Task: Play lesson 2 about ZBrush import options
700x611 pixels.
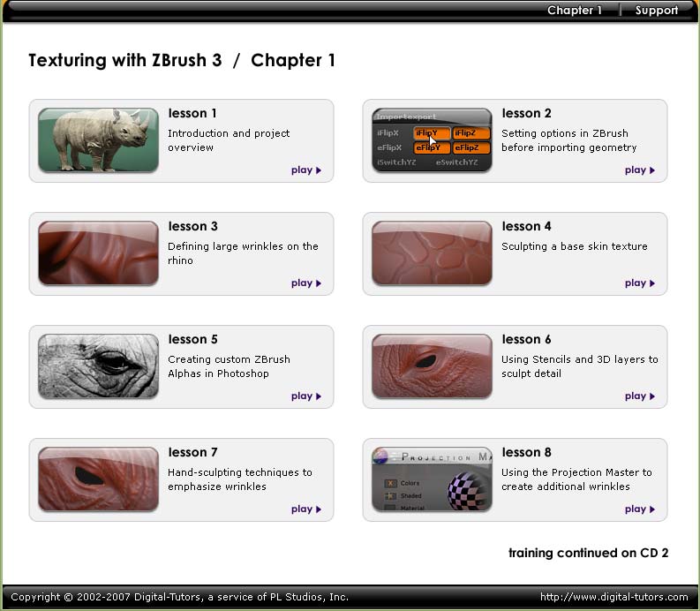Action: click(x=640, y=170)
